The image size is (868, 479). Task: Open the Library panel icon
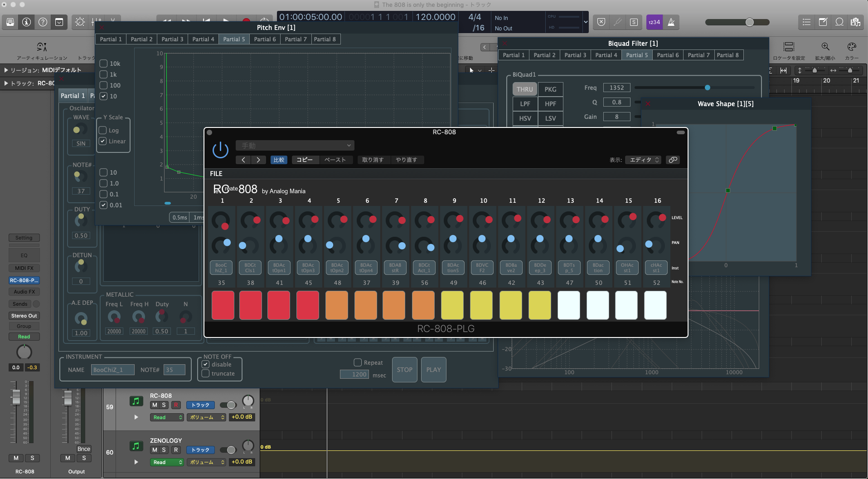coord(10,22)
